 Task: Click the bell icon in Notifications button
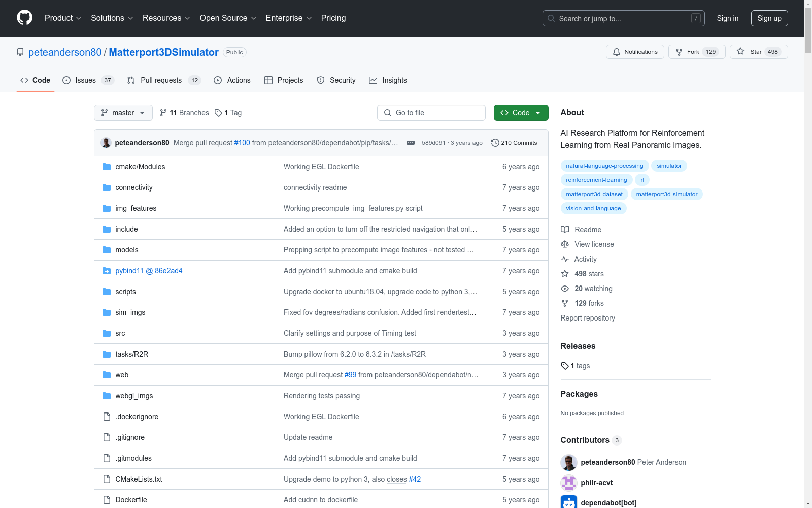tap(617, 52)
